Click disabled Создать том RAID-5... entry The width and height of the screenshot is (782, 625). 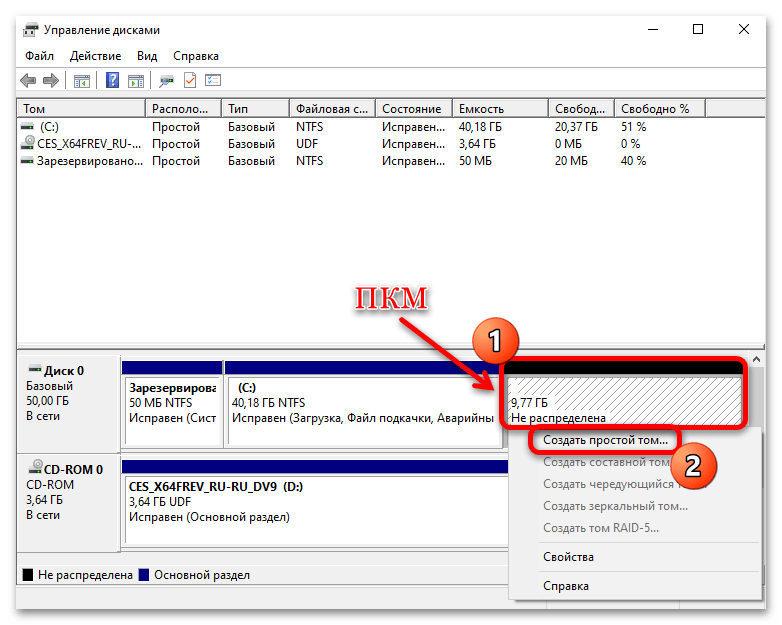click(600, 528)
